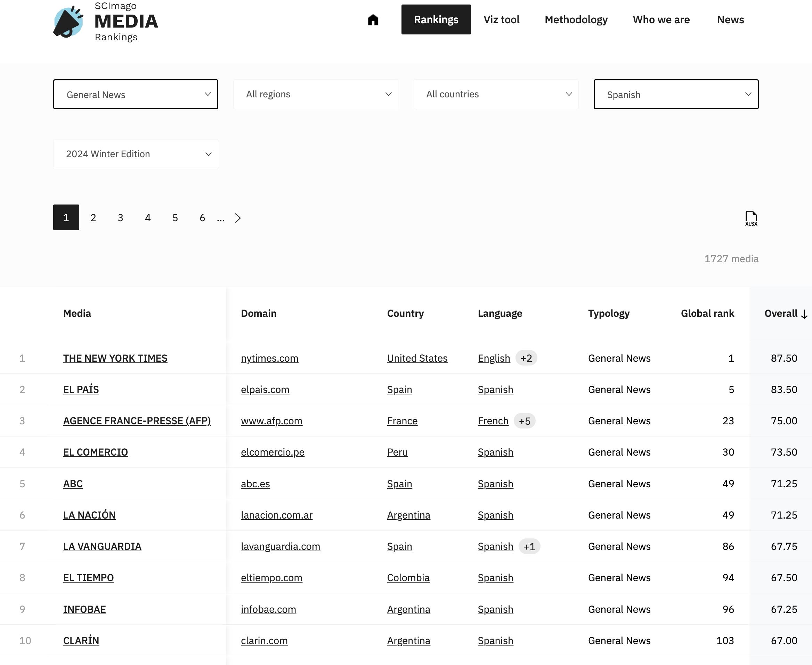
Task: Switch to the Viz tool section
Action: 502,19
